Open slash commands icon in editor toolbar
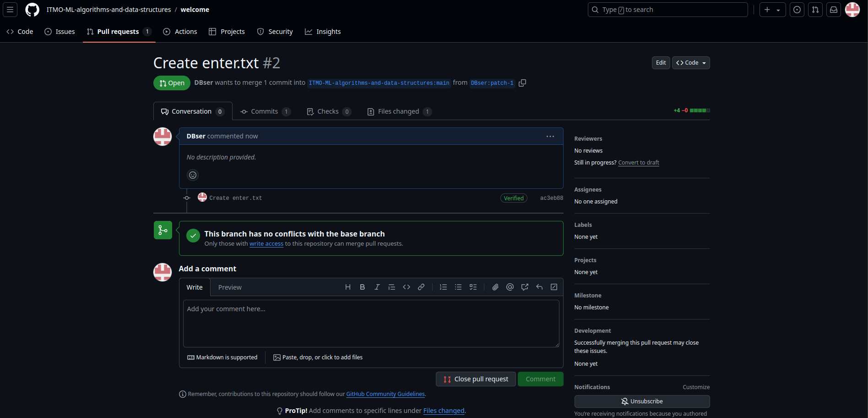This screenshot has height=418, width=868. pyautogui.click(x=554, y=287)
